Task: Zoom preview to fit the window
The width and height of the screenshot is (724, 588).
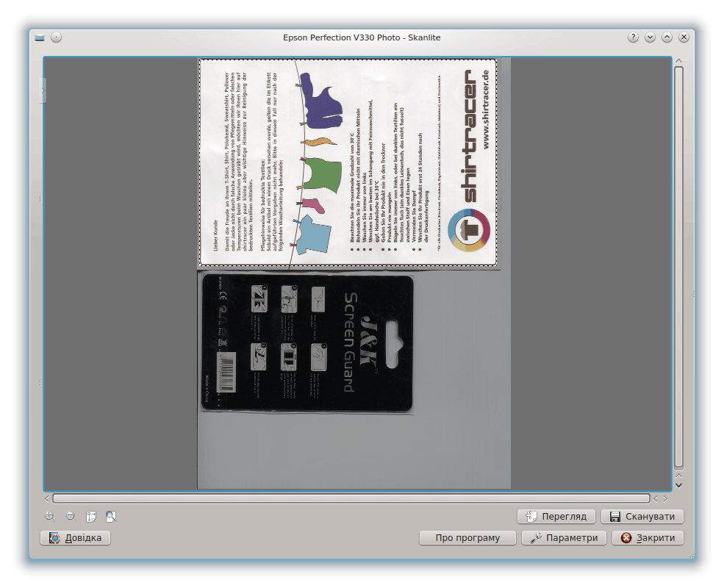Action: pyautogui.click(x=111, y=516)
